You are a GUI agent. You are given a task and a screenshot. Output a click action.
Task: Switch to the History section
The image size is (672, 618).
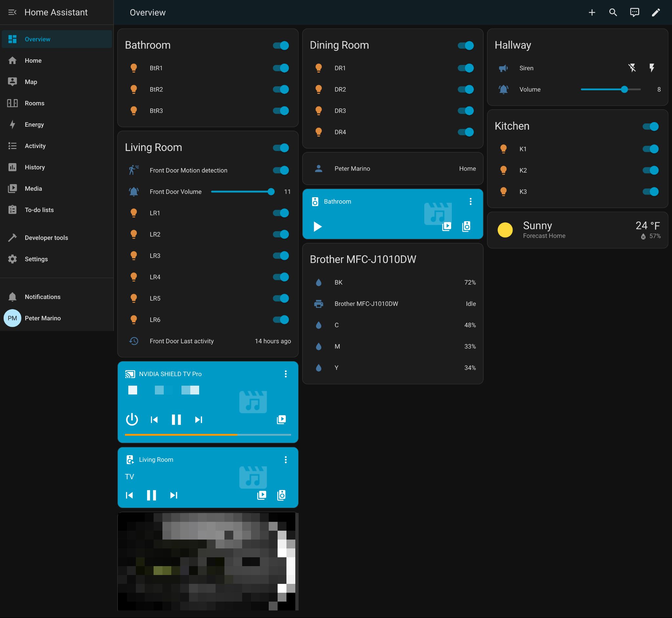(34, 167)
